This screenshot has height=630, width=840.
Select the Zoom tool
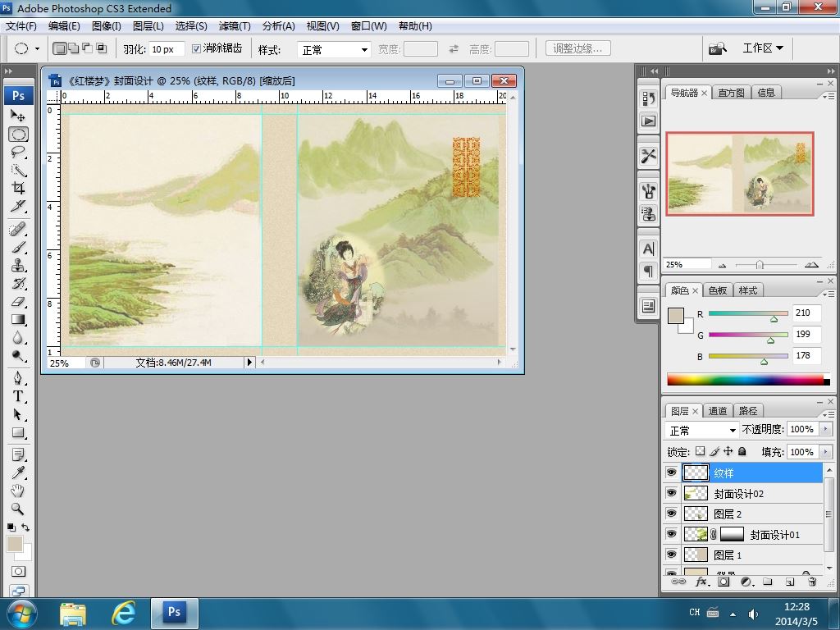point(18,509)
